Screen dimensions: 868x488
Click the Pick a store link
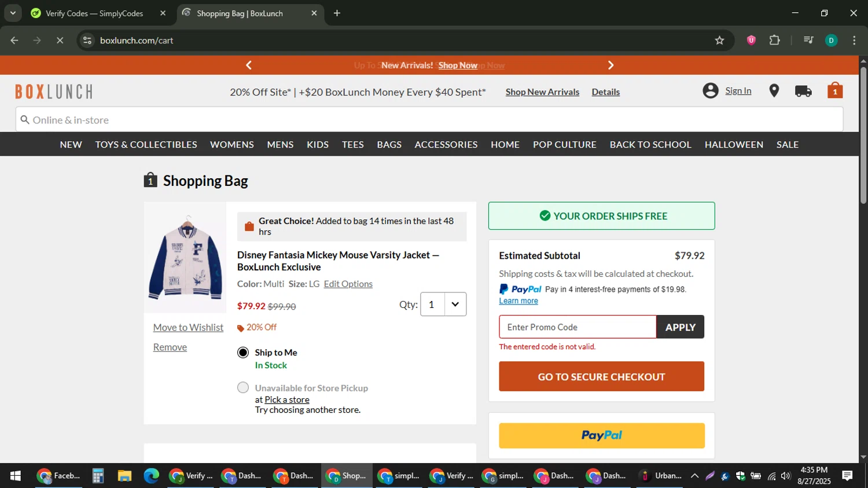(287, 399)
